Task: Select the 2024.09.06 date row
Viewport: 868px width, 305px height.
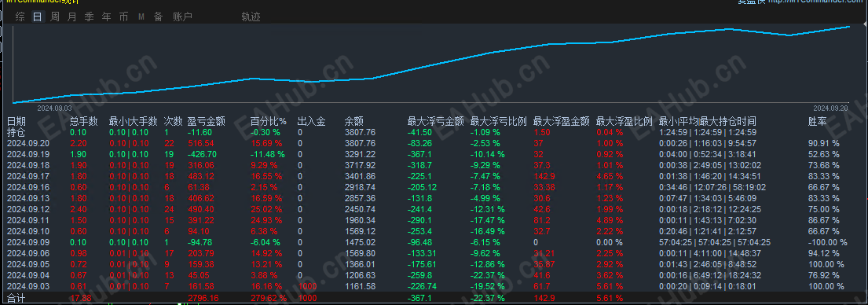Action: point(27,253)
